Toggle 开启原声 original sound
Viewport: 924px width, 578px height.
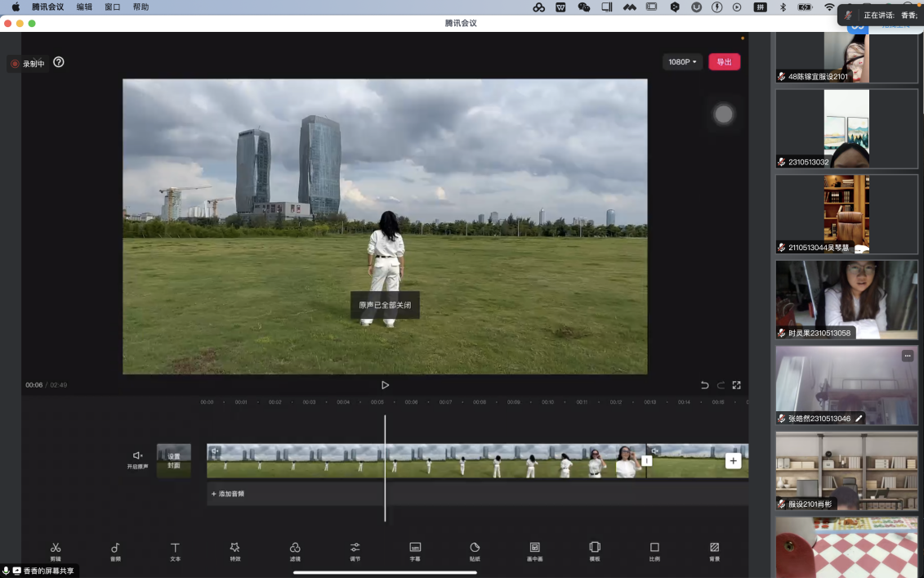click(137, 459)
